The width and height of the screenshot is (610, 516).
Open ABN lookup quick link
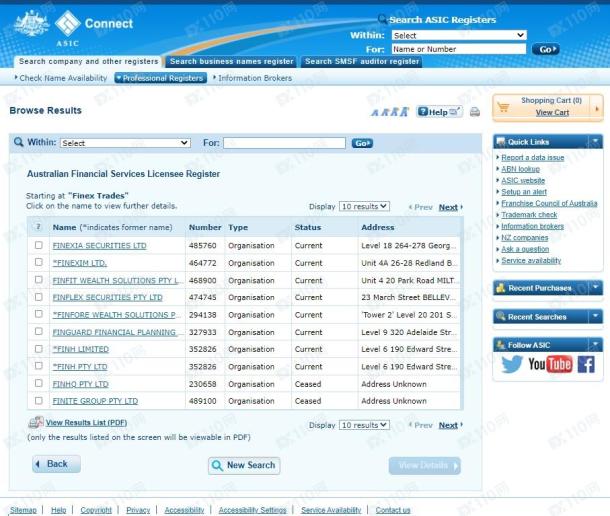pyautogui.click(x=521, y=169)
